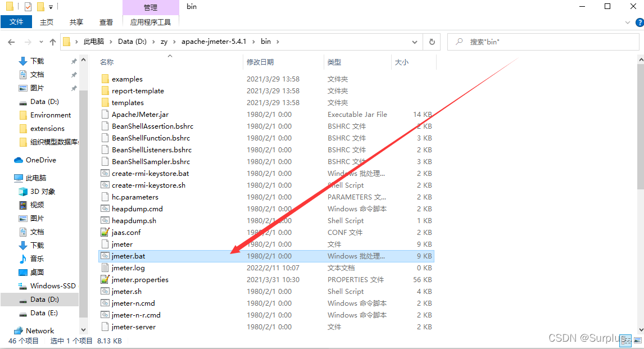The image size is (644, 349).
Task: Select the examples folder icon
Action: (105, 79)
